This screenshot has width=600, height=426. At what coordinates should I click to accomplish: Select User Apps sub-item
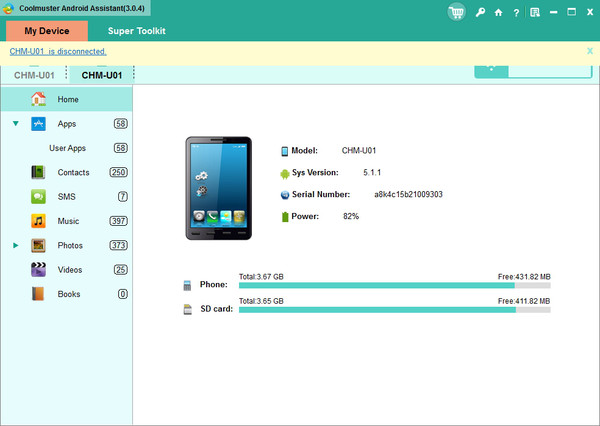pyautogui.click(x=69, y=148)
